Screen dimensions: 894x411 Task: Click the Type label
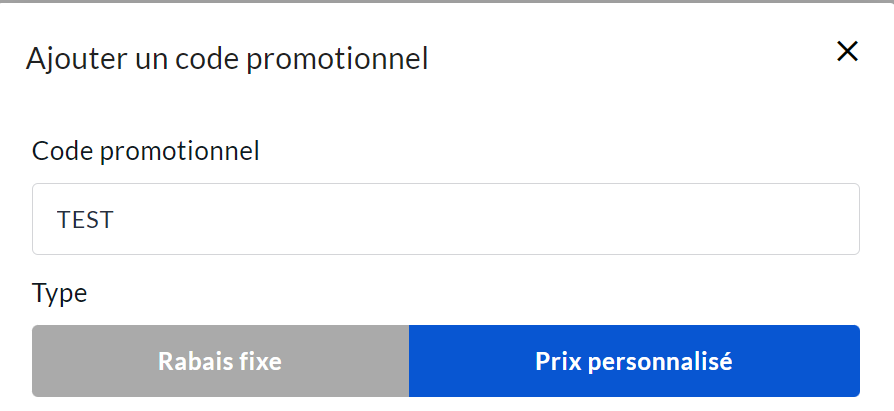60,293
